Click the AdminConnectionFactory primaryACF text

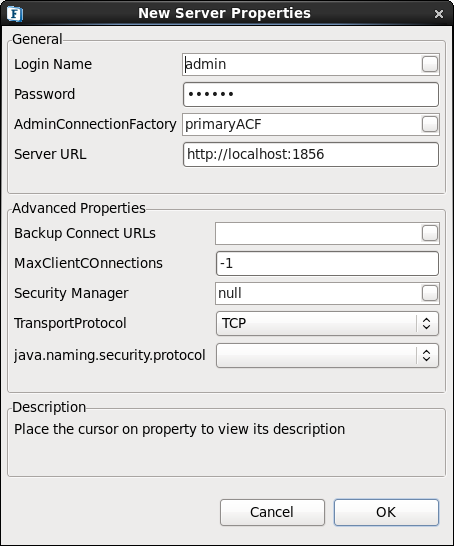point(223,124)
